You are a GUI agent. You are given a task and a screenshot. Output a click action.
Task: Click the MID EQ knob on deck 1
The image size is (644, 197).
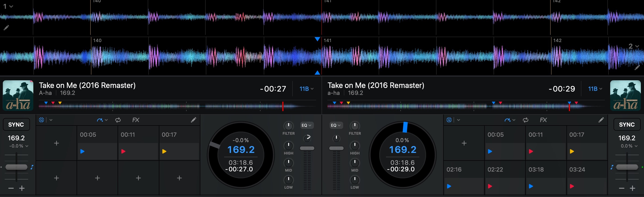click(288, 163)
